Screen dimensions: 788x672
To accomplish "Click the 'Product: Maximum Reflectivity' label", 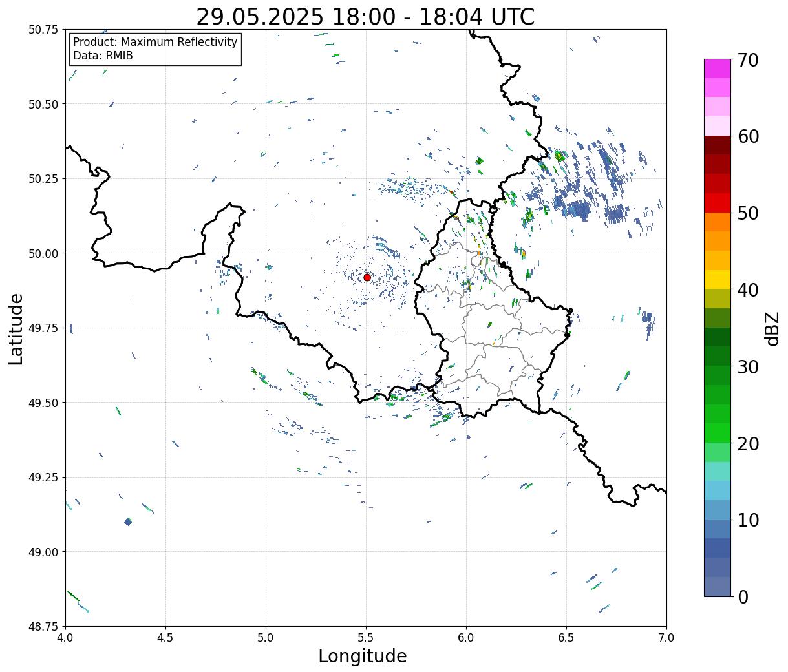I will [x=155, y=42].
